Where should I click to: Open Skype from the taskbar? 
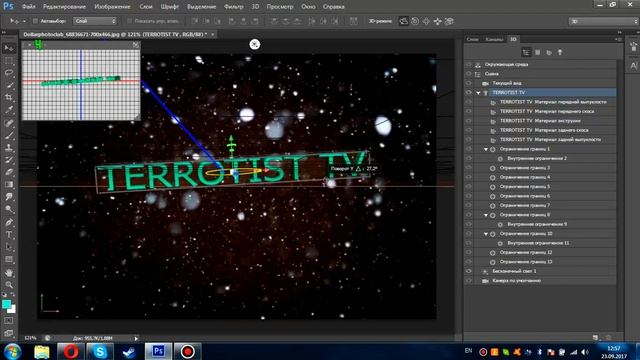(x=100, y=351)
